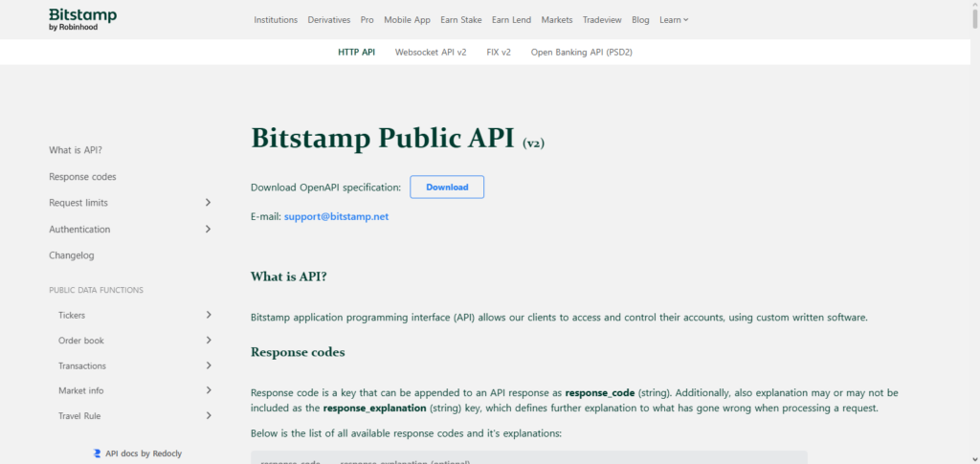Select the Tickers sidebar item
The image size is (980, 464).
72,316
